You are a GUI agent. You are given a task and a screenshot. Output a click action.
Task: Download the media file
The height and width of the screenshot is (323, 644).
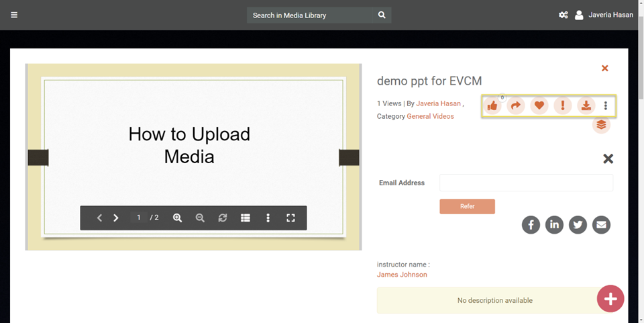586,106
